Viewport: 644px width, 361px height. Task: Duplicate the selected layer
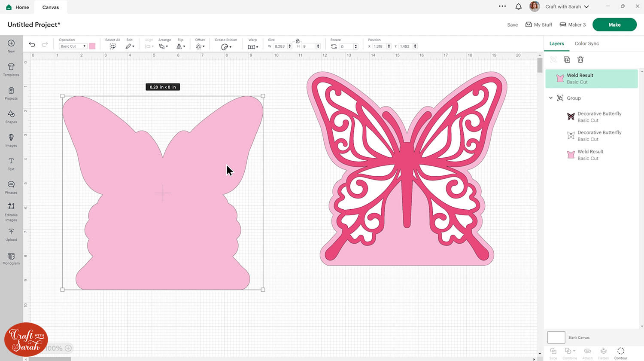[x=567, y=60]
